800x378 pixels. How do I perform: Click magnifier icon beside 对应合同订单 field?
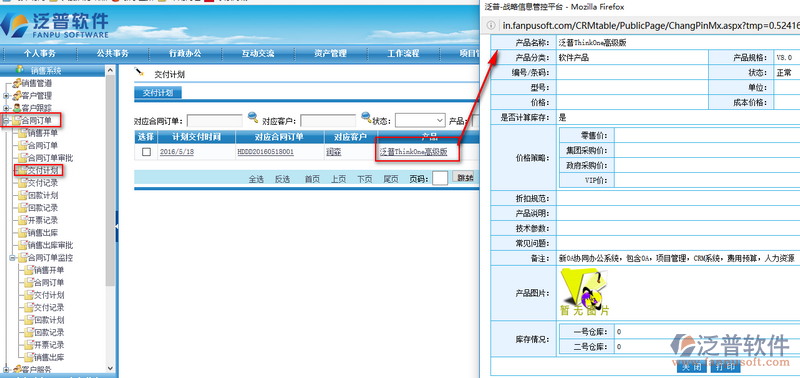click(x=253, y=118)
